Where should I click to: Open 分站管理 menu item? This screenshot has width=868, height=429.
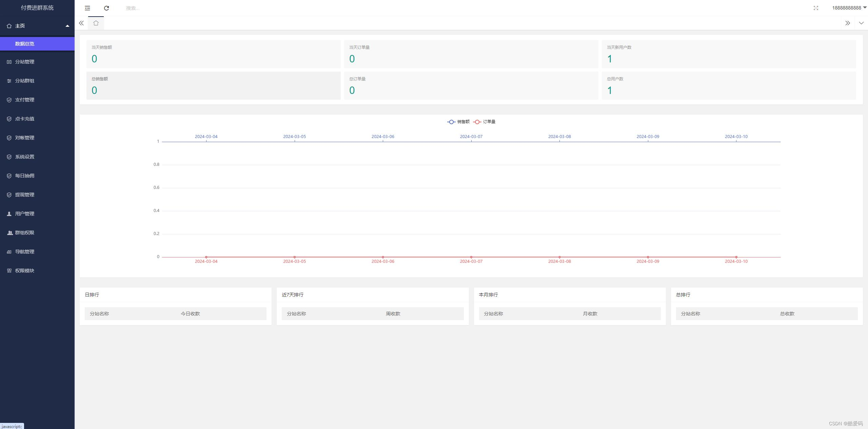(37, 62)
